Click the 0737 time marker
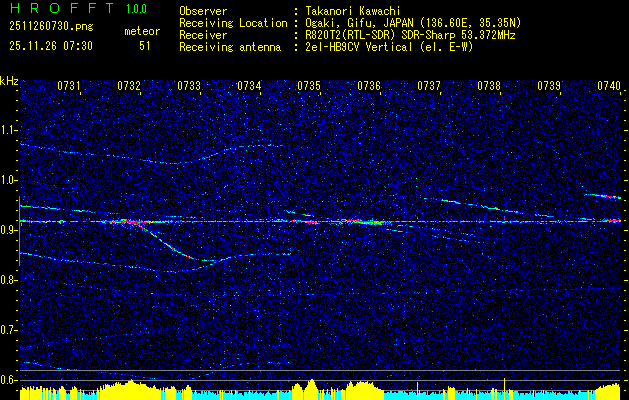Screen dimensions: 629x400 (429, 85)
